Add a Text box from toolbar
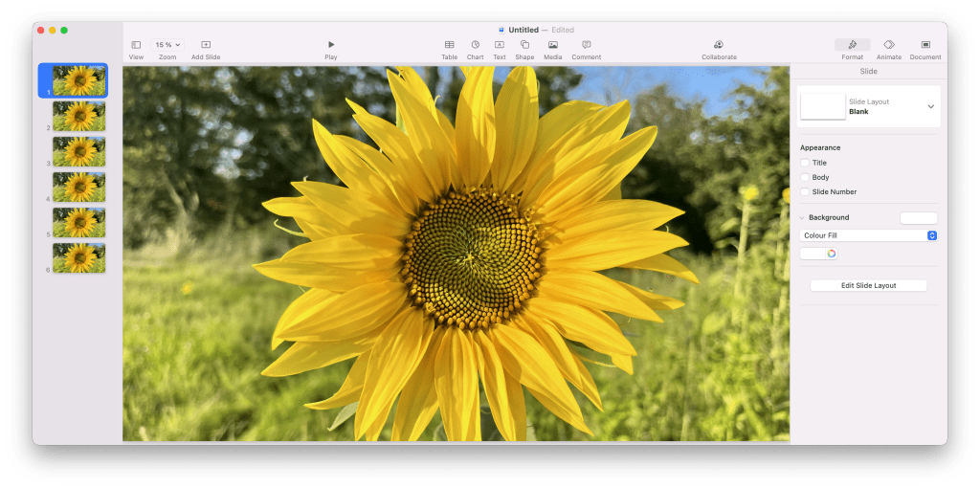 pyautogui.click(x=500, y=45)
